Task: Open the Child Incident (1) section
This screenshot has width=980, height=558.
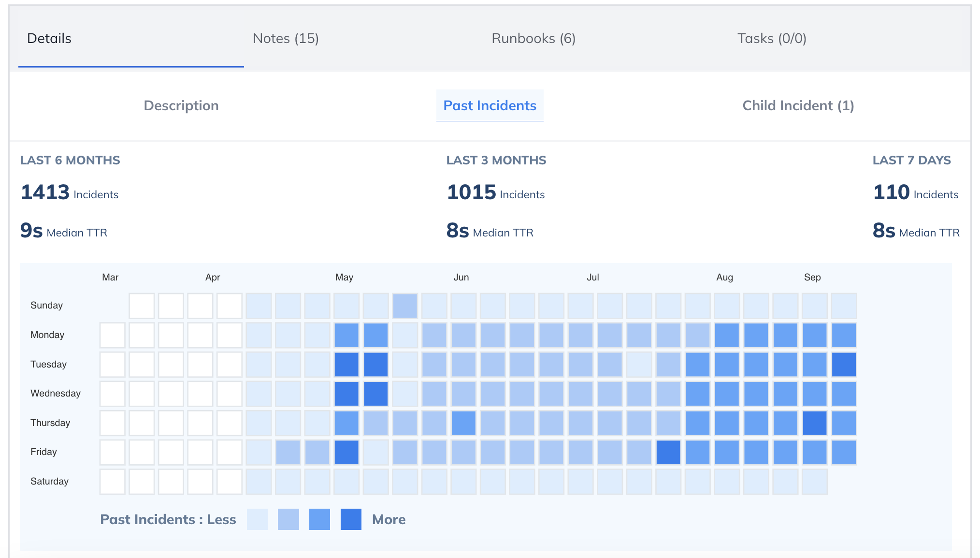Action: tap(798, 105)
